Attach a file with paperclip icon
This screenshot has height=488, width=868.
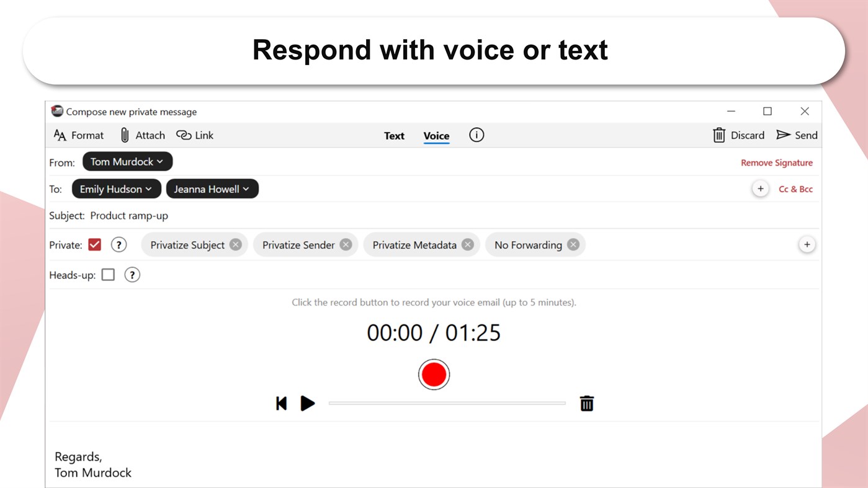(142, 135)
